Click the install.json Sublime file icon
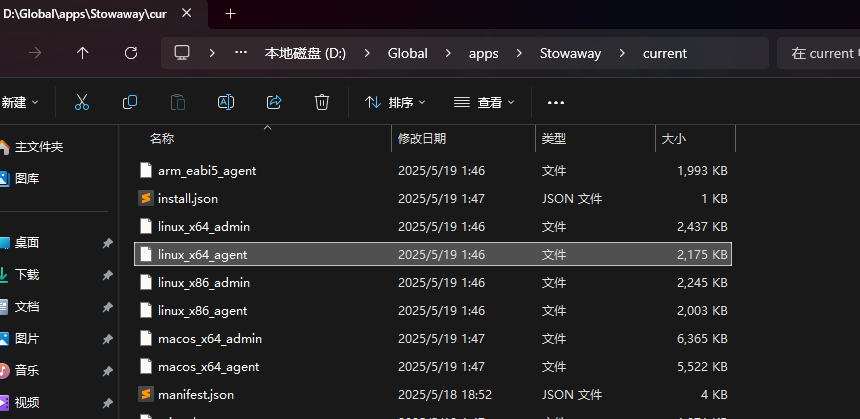 point(145,198)
